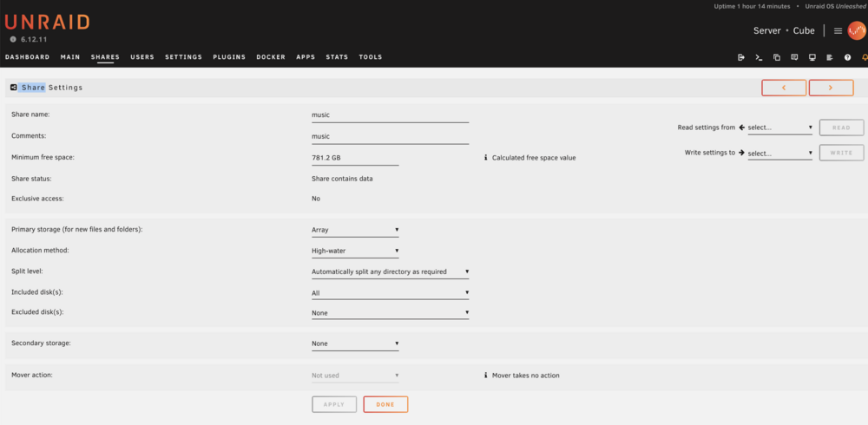Screen dimensions: 868x425
Task: Go to previous share with left arrow button
Action: [784, 88]
